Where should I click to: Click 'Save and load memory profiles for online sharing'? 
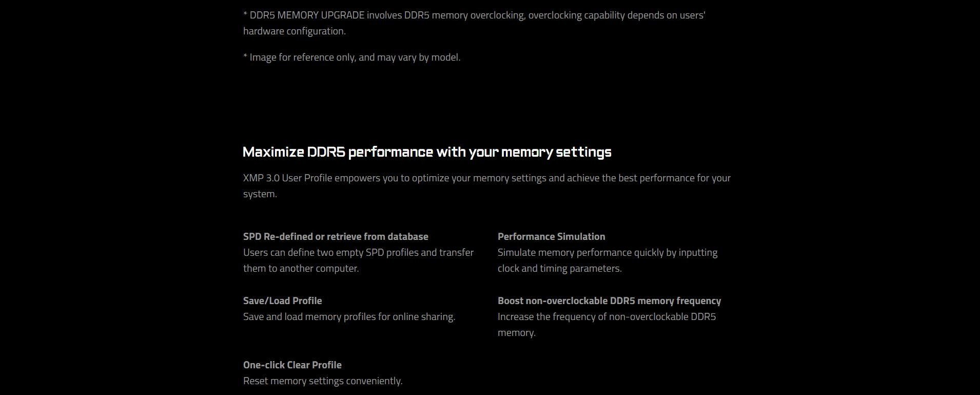tap(349, 316)
